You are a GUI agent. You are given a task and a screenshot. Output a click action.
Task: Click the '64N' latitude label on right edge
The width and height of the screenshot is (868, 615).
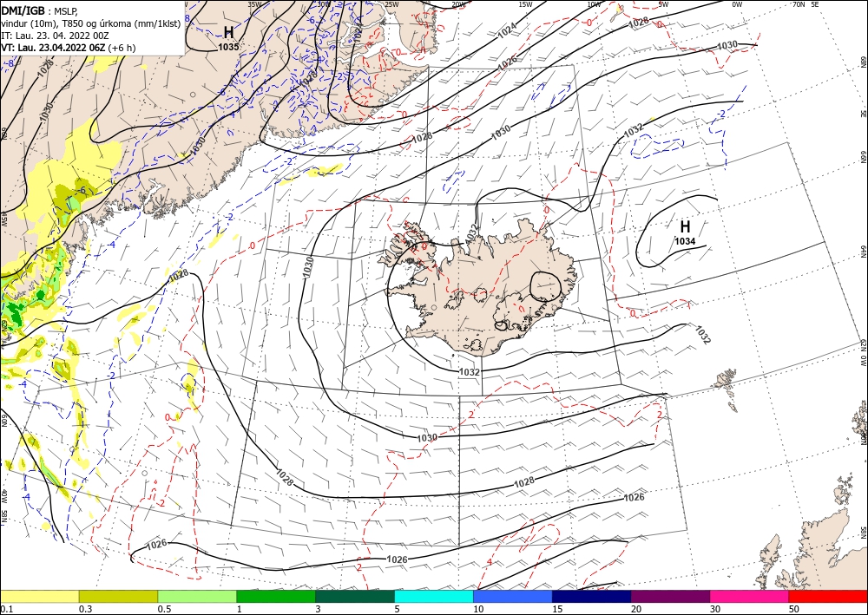(x=863, y=251)
